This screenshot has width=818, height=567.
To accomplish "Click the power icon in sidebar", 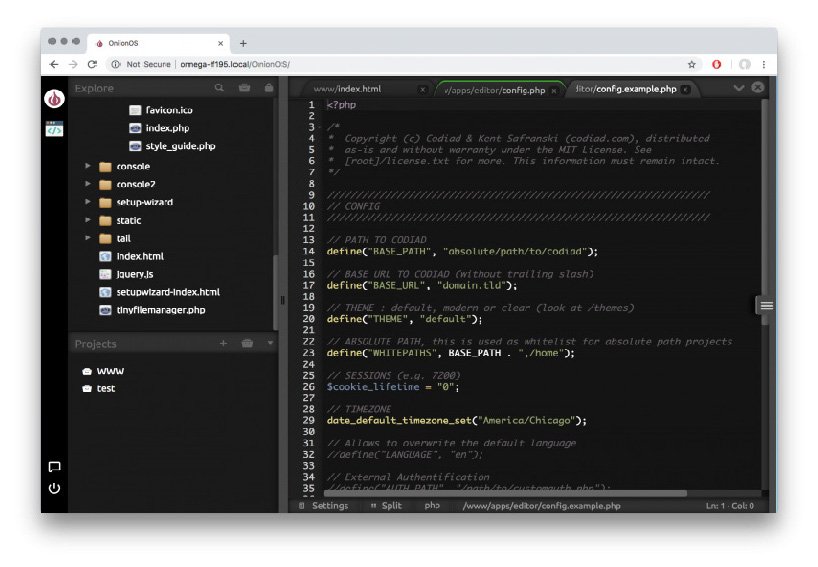I will click(54, 488).
